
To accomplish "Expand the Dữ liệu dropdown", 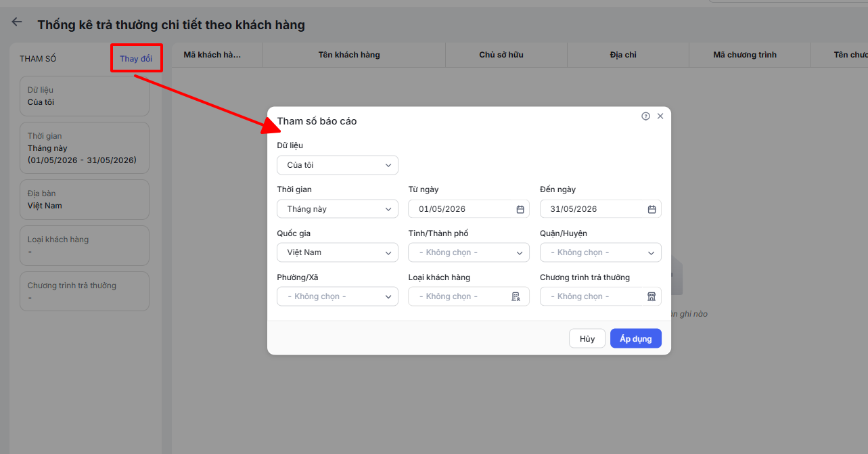I will click(x=338, y=165).
